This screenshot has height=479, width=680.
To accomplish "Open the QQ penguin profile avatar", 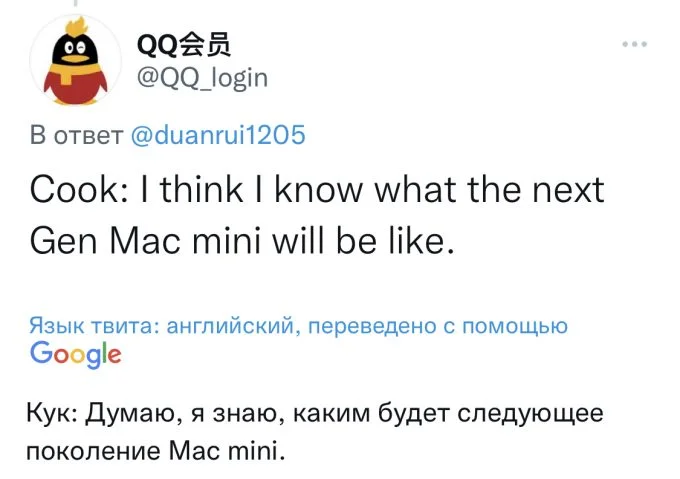I will click(75, 60).
